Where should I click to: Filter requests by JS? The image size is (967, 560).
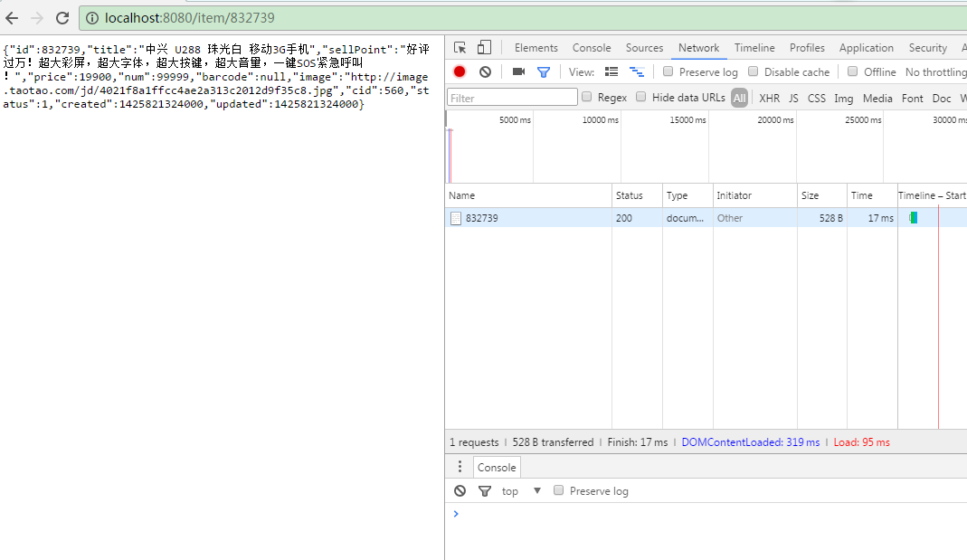click(x=793, y=98)
